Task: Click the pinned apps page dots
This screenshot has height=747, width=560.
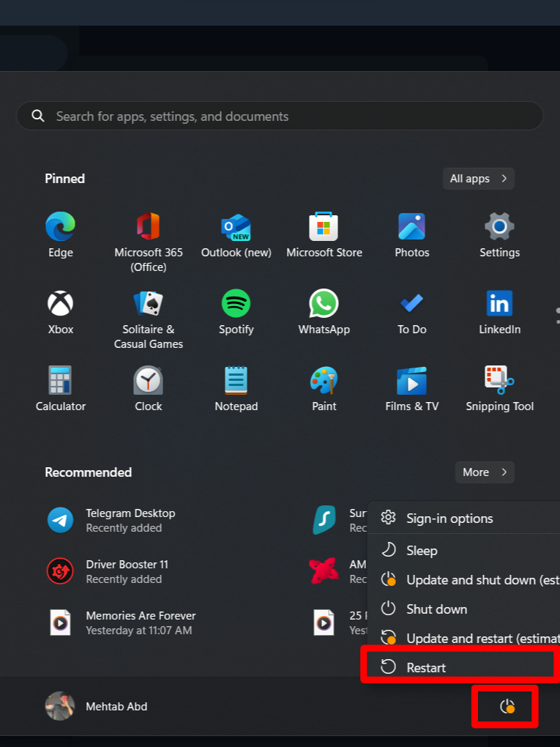Action: click(x=558, y=316)
